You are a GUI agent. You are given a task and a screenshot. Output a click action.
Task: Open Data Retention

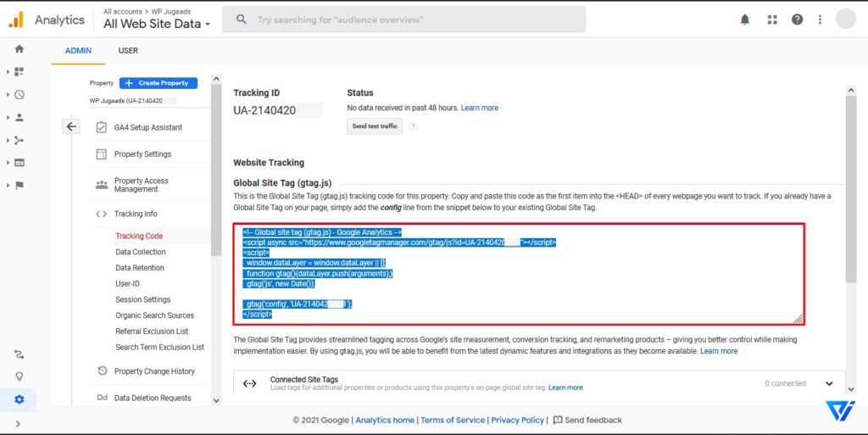click(140, 268)
